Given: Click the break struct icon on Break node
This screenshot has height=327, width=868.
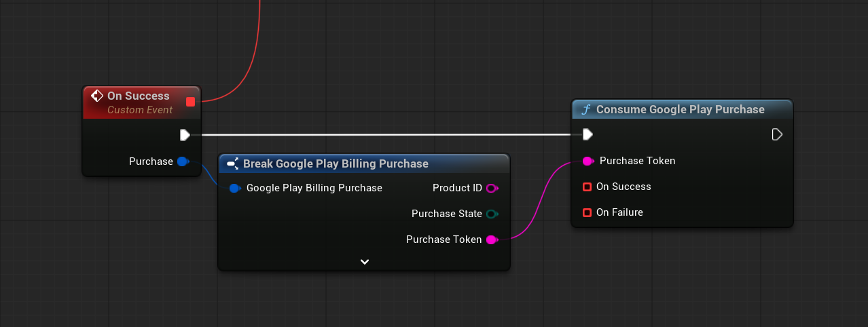Looking at the screenshot, I should pos(232,163).
